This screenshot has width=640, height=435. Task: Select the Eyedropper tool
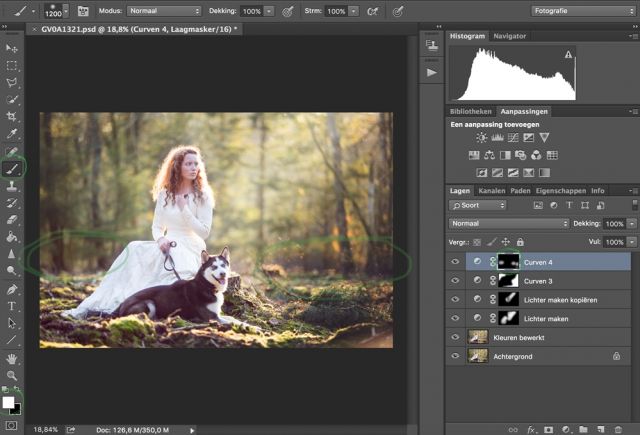(11, 133)
